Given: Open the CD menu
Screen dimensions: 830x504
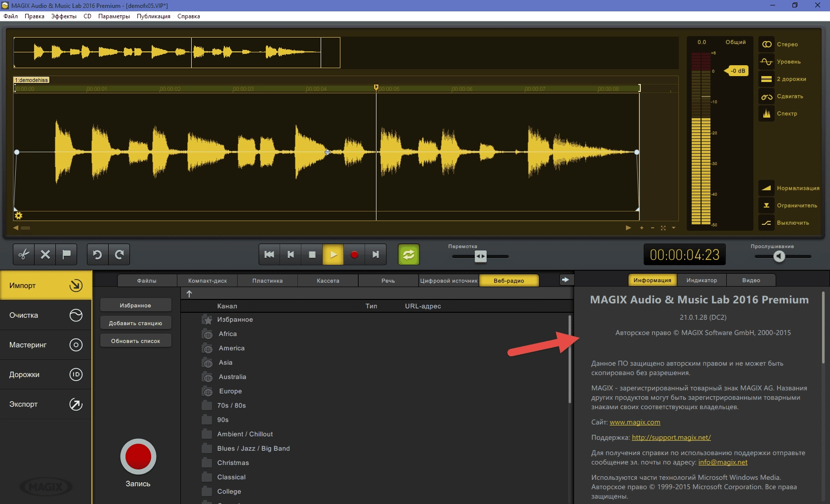Looking at the screenshot, I should (87, 16).
